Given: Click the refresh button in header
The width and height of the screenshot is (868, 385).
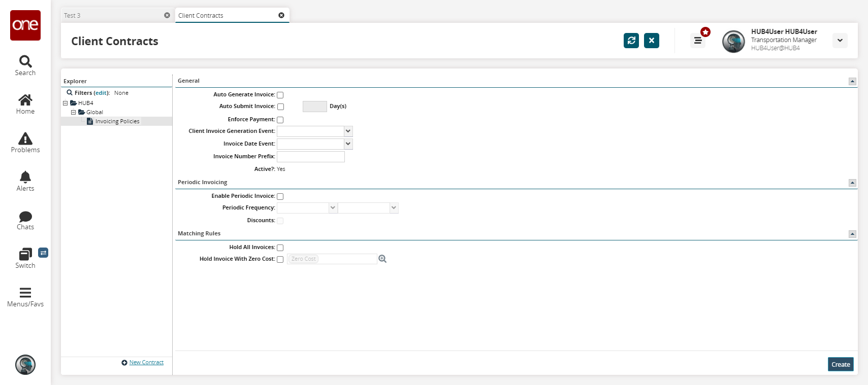Looking at the screenshot, I should click(631, 41).
